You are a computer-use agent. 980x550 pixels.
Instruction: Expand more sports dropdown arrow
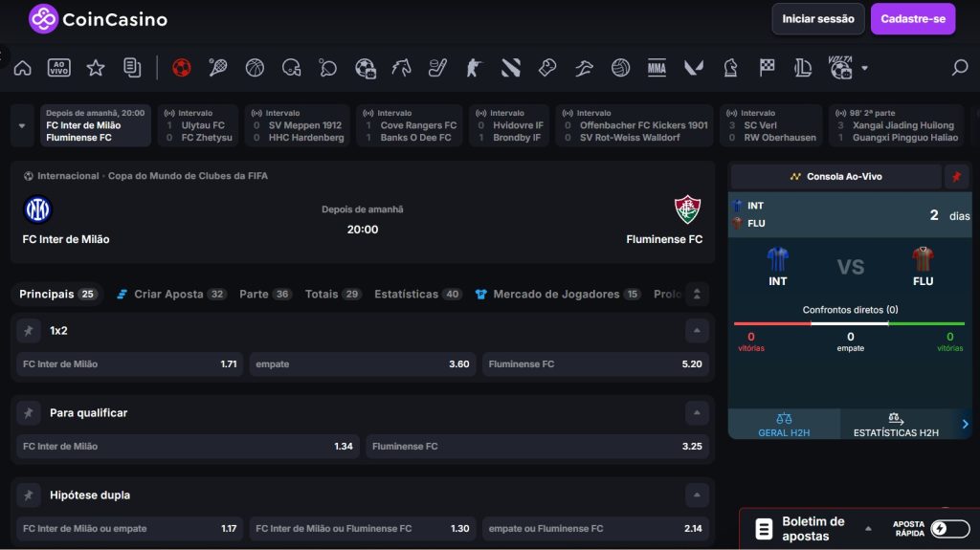pyautogui.click(x=864, y=68)
